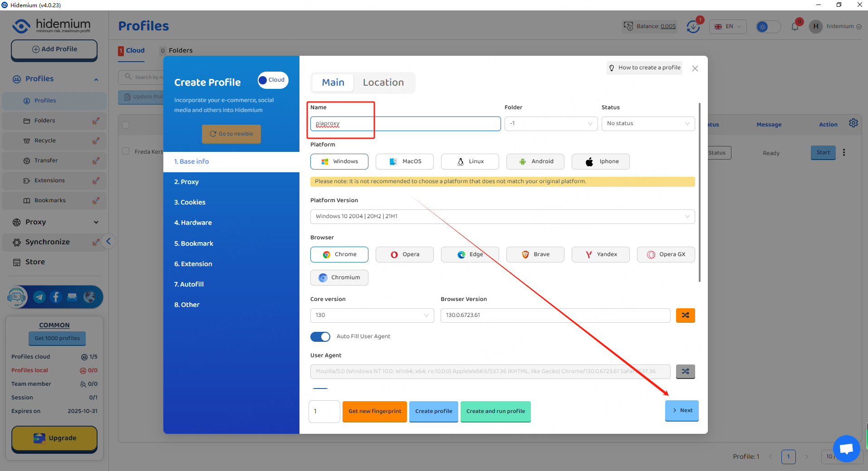The height and width of the screenshot is (471, 868).
Task: Click the download update cloud icon
Action: pos(693,27)
